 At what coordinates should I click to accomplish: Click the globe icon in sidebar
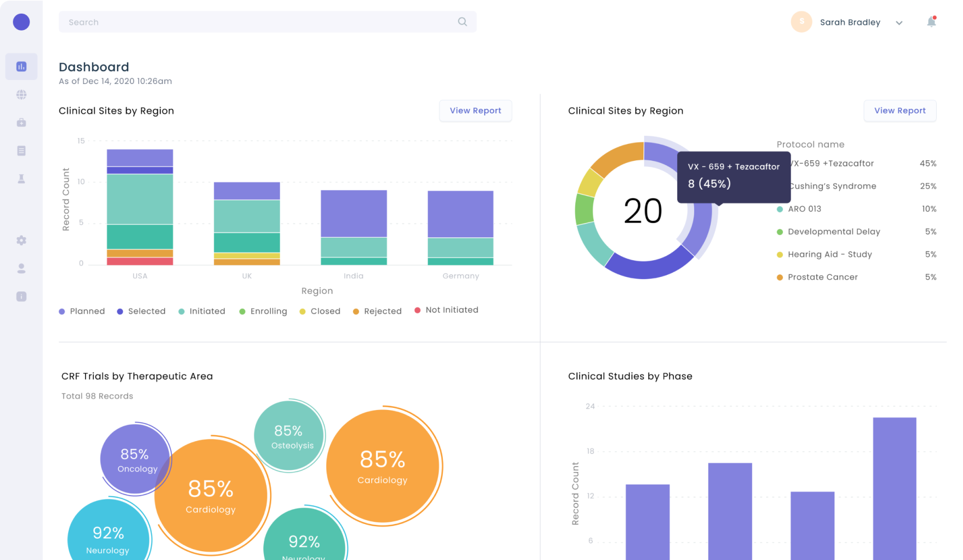pos(21,95)
